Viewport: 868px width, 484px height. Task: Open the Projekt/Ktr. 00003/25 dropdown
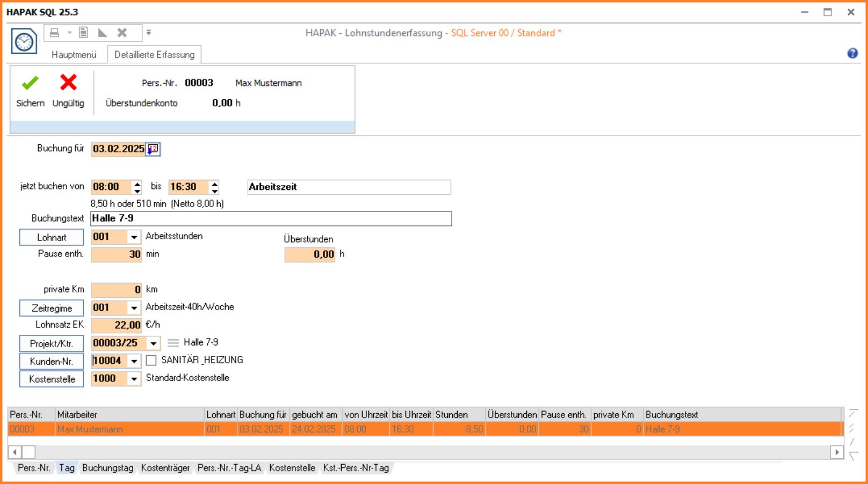coord(153,343)
